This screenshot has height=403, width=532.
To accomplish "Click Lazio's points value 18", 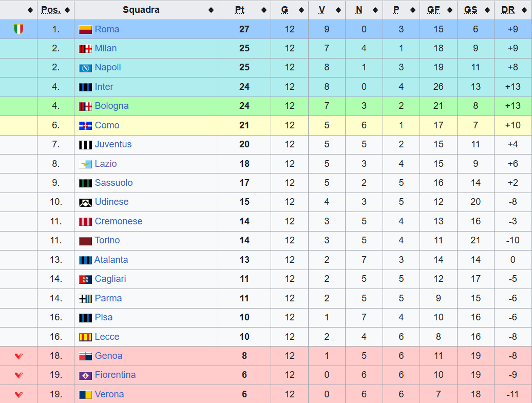I will 244,164.
